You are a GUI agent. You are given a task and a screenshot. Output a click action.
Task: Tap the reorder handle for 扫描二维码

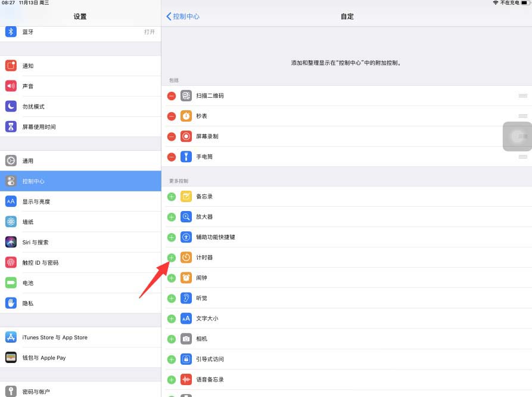click(x=522, y=96)
